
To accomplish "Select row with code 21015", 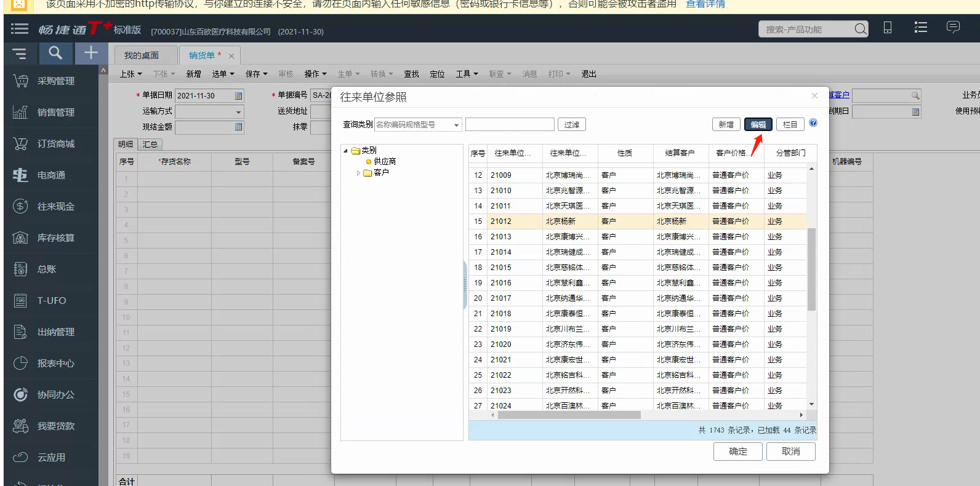I will pos(638,268).
